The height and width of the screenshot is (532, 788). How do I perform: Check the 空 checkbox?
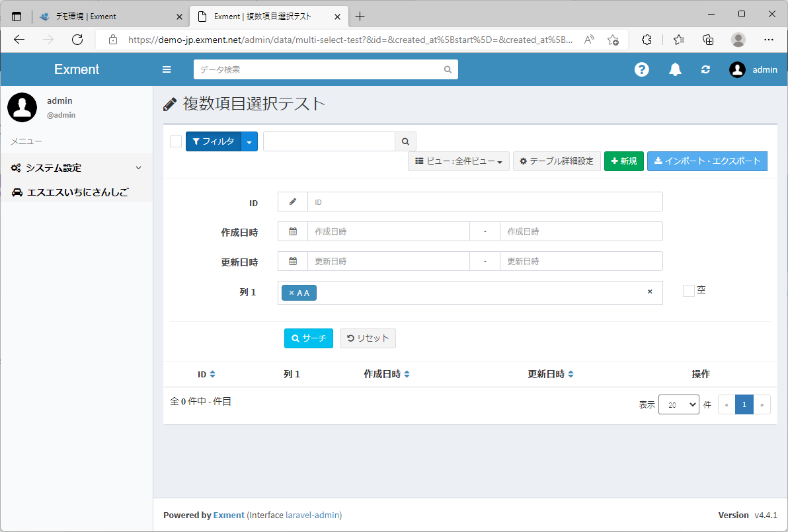(x=688, y=290)
